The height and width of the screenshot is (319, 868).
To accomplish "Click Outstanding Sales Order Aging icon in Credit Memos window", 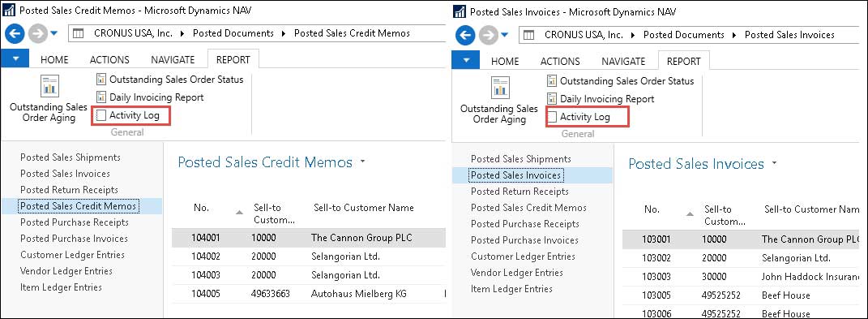I will (49, 87).
